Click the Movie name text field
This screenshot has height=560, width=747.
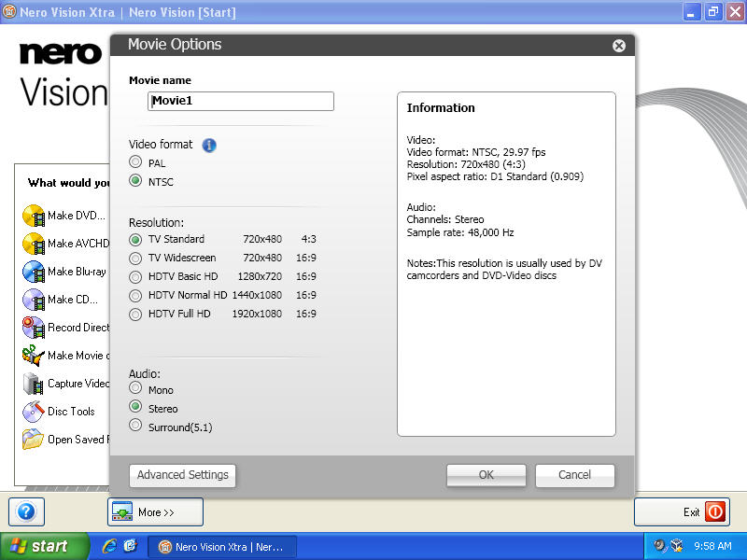(241, 101)
